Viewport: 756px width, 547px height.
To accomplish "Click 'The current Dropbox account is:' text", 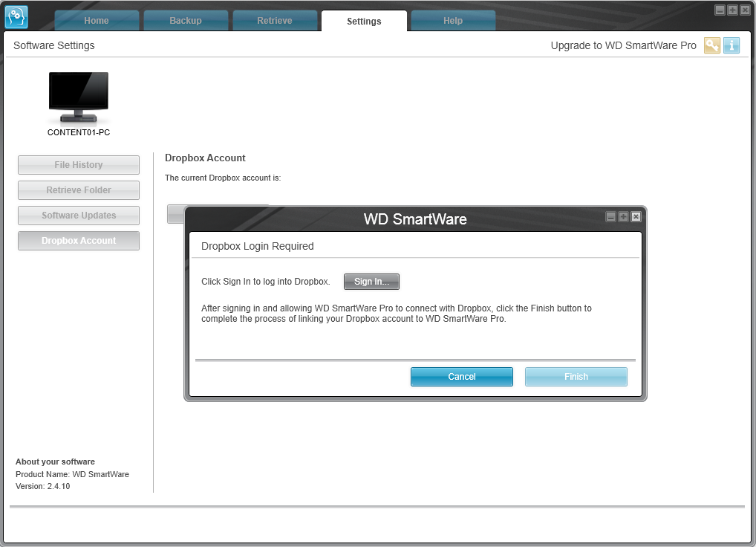I will pyautogui.click(x=223, y=178).
